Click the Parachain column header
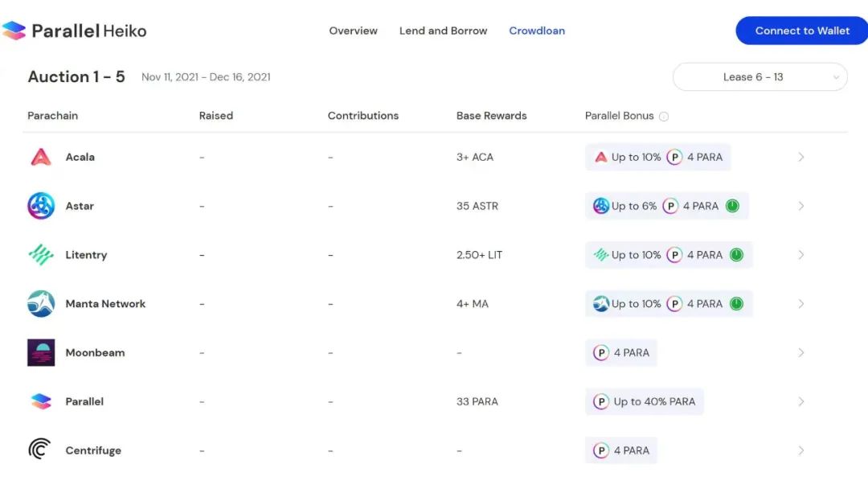Image resolution: width=868 pixels, height=485 pixels. 52,116
